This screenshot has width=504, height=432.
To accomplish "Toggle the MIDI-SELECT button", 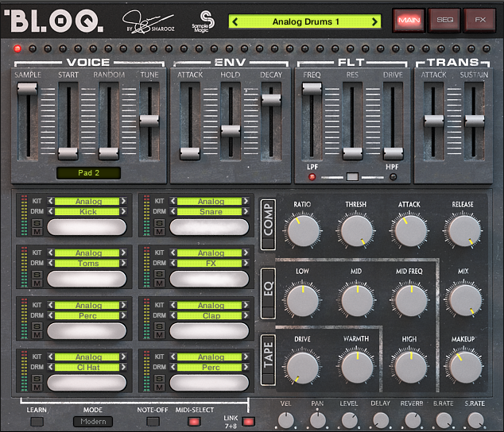I will coord(194,422).
